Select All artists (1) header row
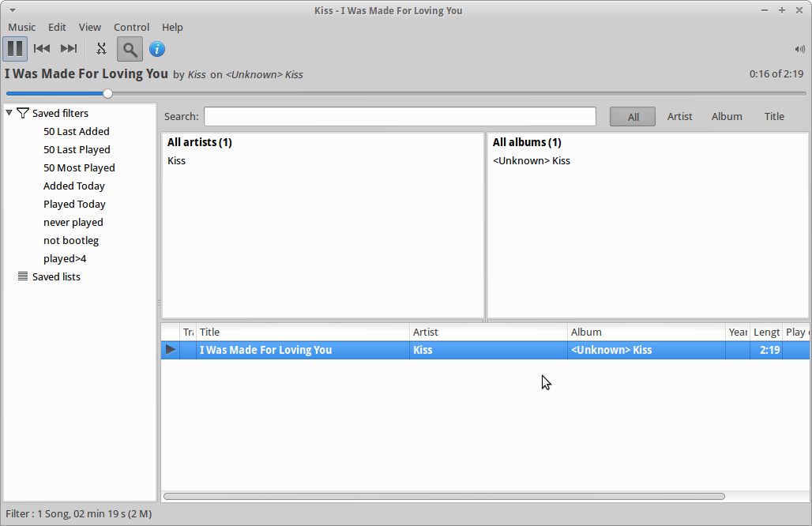Viewport: 812px width, 526px height. click(x=322, y=142)
